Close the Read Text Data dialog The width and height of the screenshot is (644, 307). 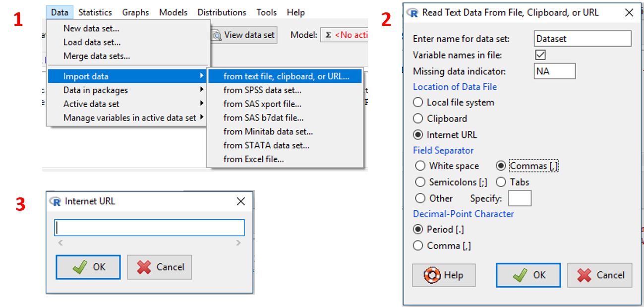629,13
